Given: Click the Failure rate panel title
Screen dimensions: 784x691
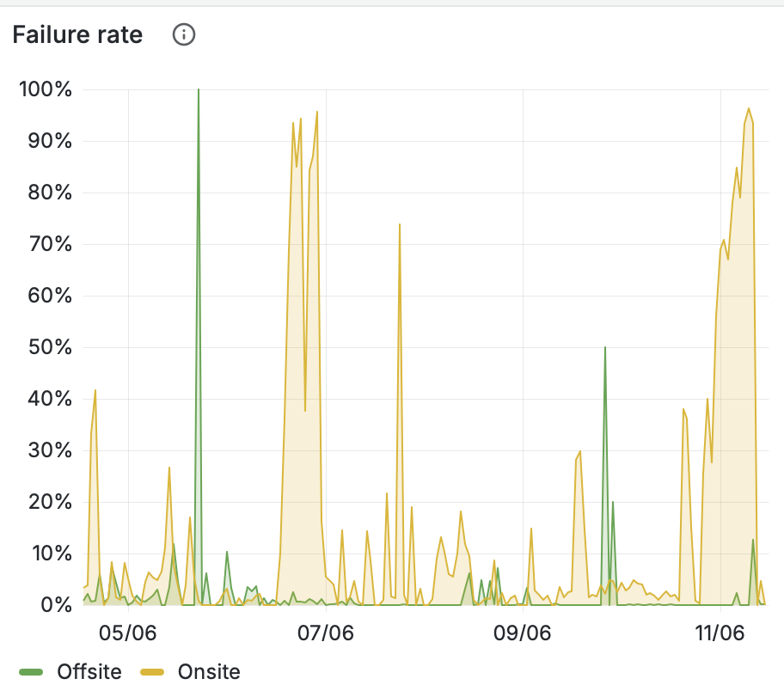Looking at the screenshot, I should 77,34.
